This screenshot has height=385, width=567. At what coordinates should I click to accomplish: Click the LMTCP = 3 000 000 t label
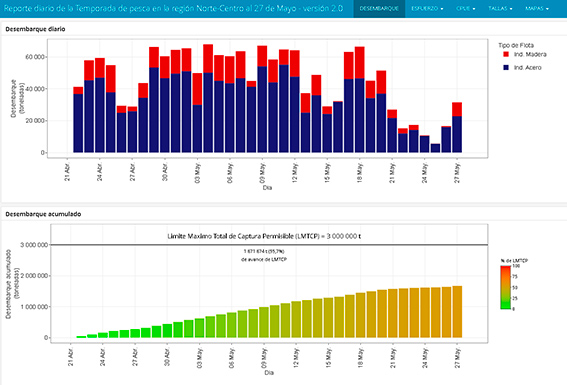(x=264, y=236)
